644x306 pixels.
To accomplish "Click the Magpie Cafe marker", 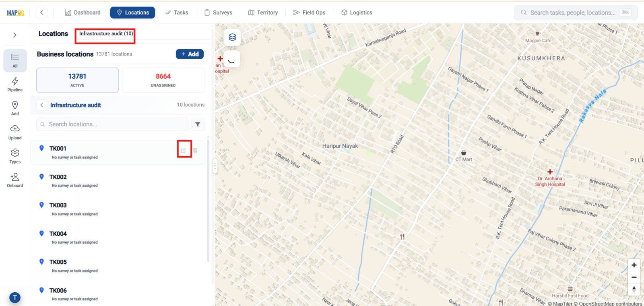I will [537, 33].
